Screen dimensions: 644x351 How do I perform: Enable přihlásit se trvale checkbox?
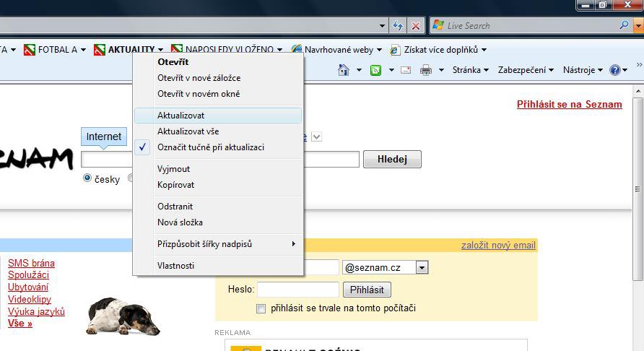261,308
